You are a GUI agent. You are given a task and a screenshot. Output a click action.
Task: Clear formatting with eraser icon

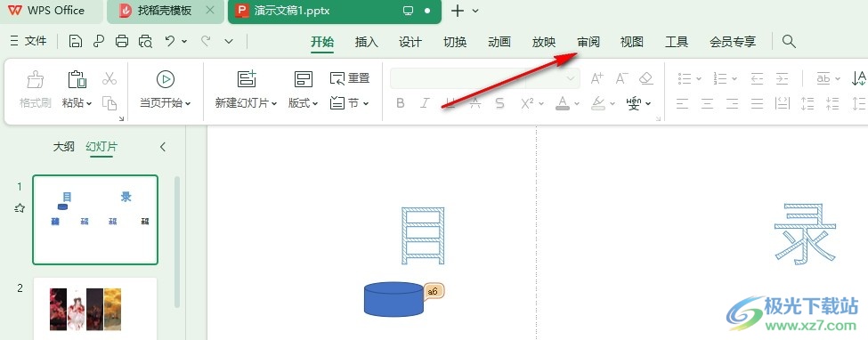coord(646,78)
